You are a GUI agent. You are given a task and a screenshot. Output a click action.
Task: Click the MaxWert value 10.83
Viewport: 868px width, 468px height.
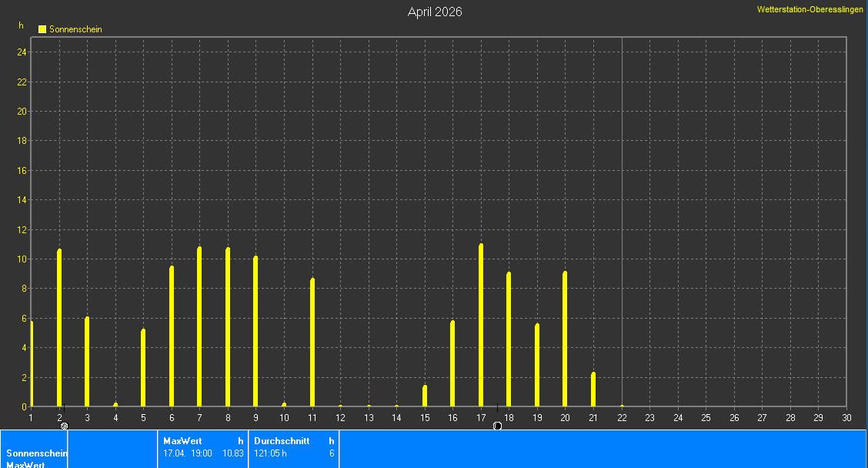[x=233, y=453]
